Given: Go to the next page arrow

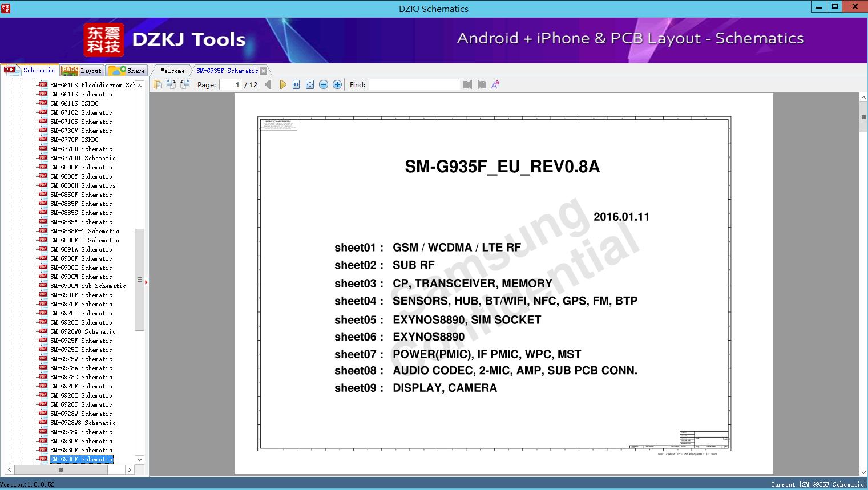Looking at the screenshot, I should click(282, 84).
